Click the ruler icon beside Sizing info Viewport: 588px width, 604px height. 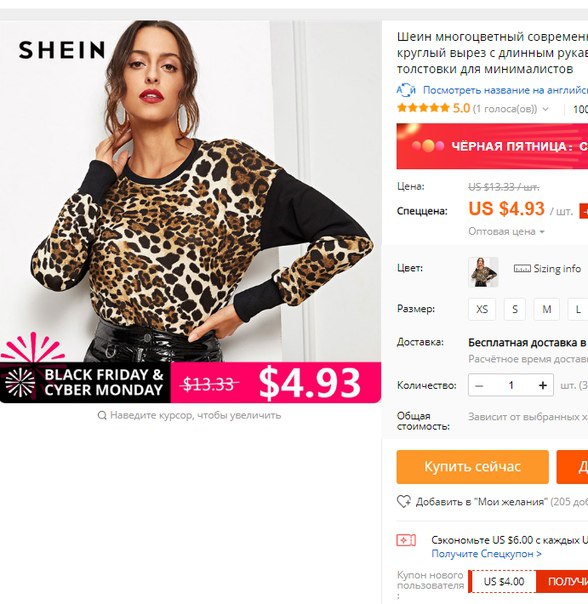point(522,268)
